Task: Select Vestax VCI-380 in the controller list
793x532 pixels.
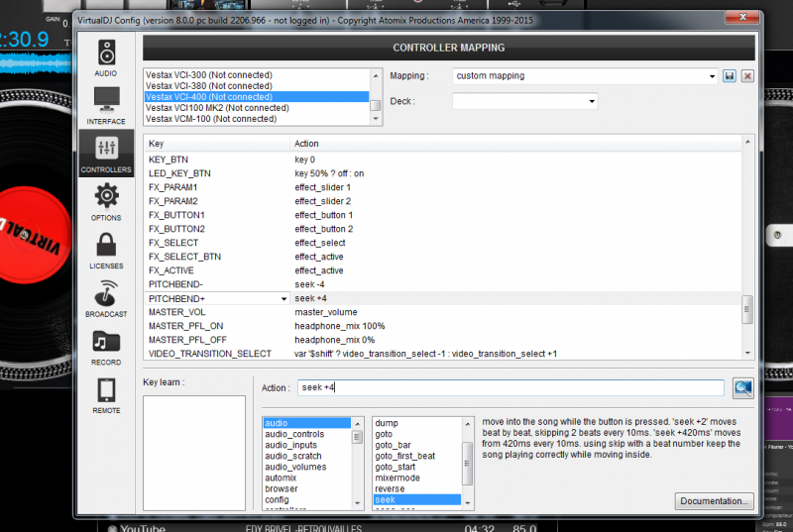Action: [x=209, y=86]
